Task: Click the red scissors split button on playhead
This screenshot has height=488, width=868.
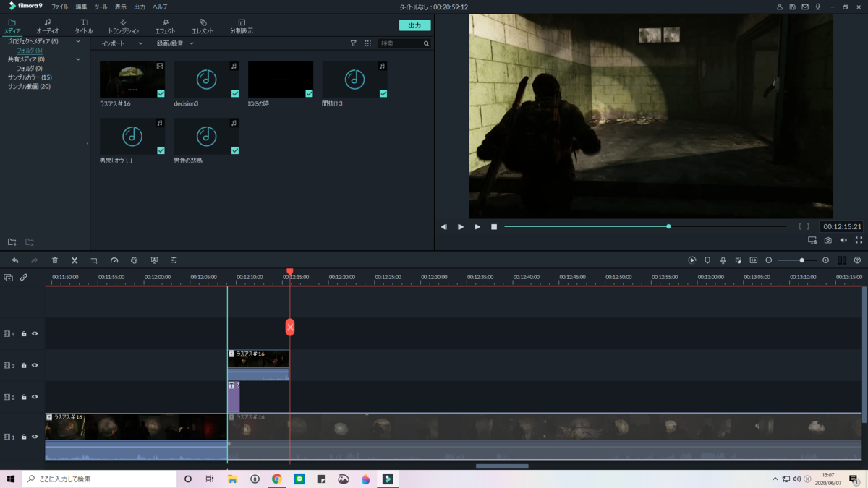Action: point(290,328)
